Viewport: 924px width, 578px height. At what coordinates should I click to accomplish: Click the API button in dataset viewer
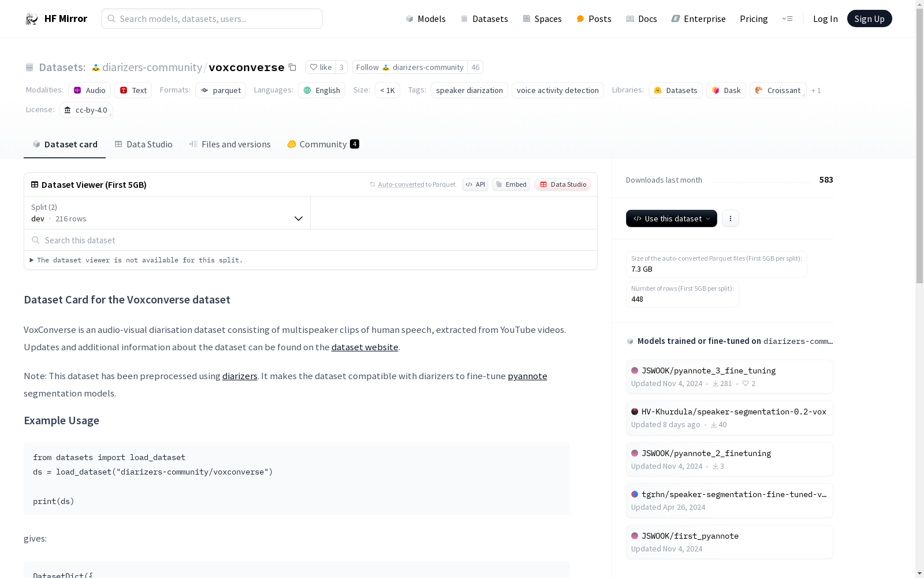475,184
